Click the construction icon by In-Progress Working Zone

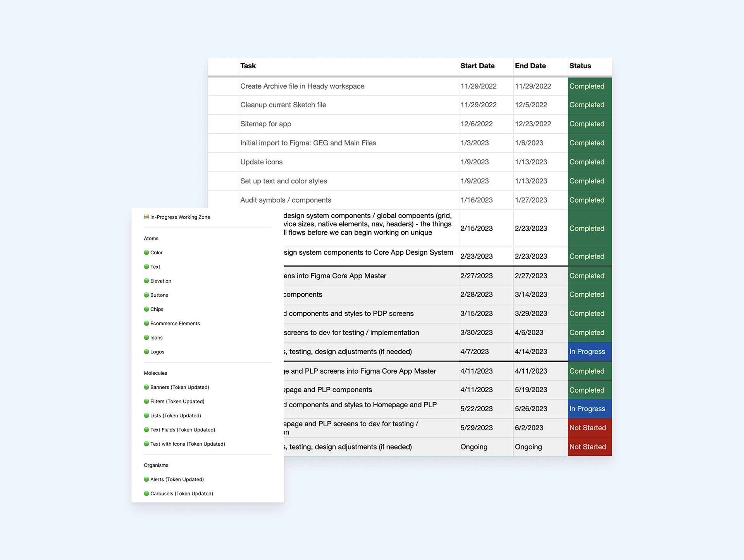pos(146,217)
